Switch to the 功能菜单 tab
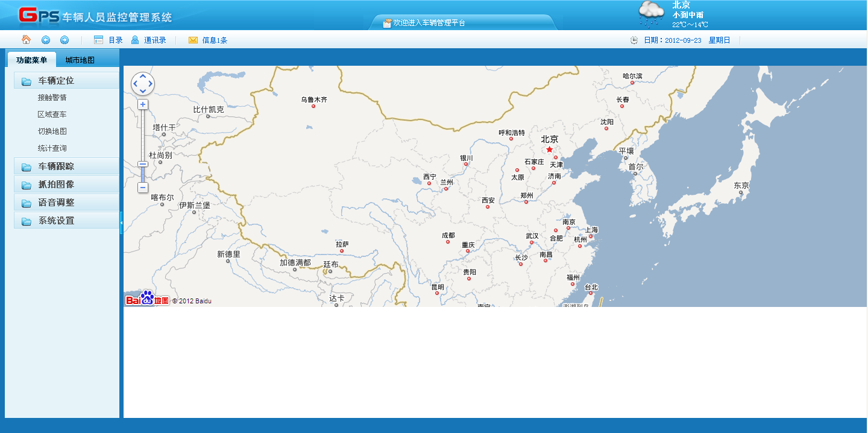 point(31,60)
